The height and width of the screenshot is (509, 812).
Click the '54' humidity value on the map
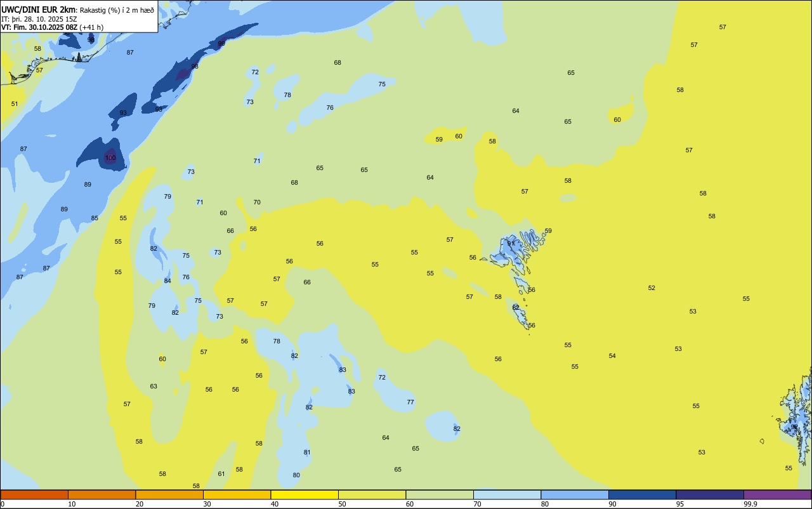coord(612,356)
